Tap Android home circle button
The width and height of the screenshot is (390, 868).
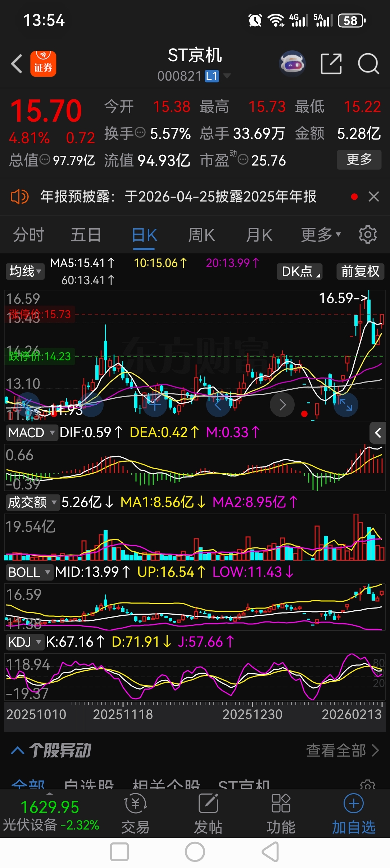click(195, 852)
